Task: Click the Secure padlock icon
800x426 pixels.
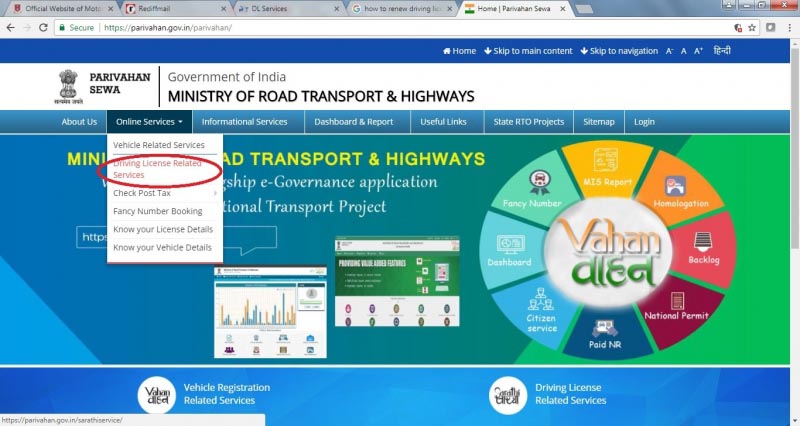Action: coord(62,28)
